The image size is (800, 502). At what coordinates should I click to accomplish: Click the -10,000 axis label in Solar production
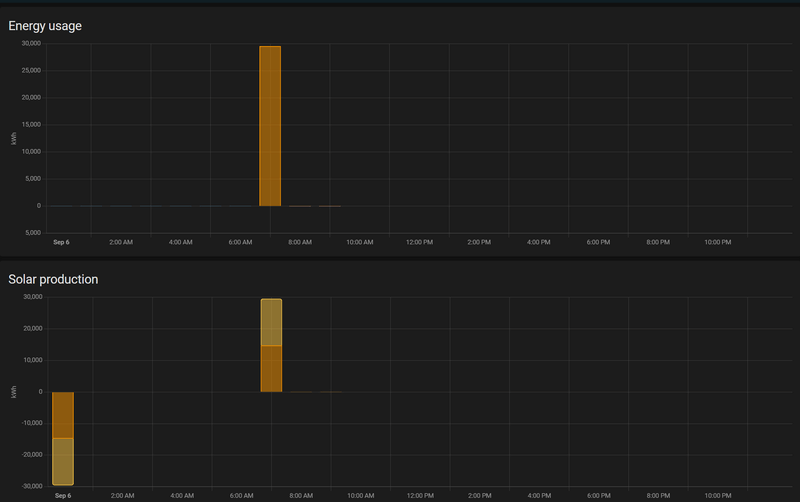pyautogui.click(x=32, y=423)
